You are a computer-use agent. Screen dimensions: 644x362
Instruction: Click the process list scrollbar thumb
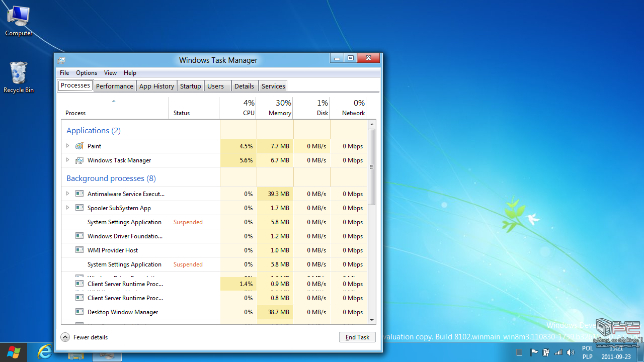pyautogui.click(x=372, y=166)
